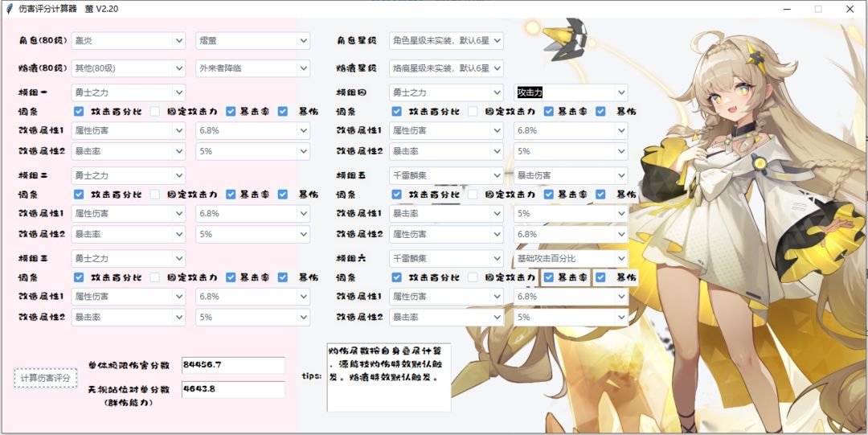
Task: Expand the 熠萤 character variant dropdown
Action: click(x=252, y=40)
